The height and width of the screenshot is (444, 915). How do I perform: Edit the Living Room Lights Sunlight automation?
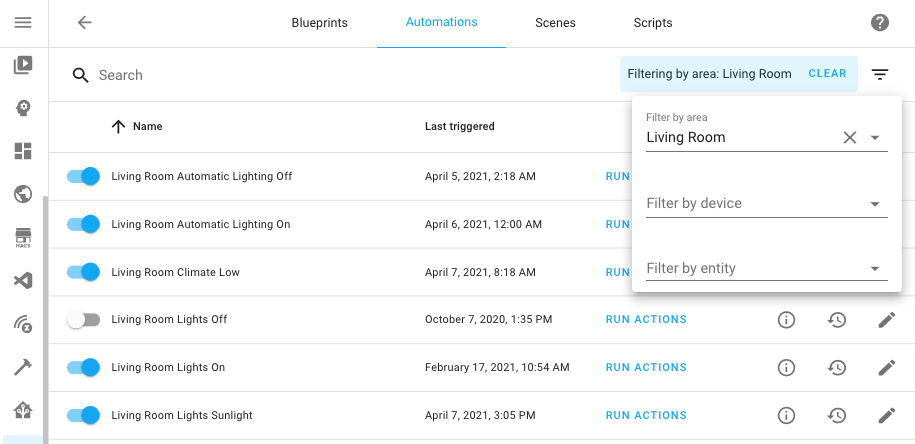(x=886, y=415)
